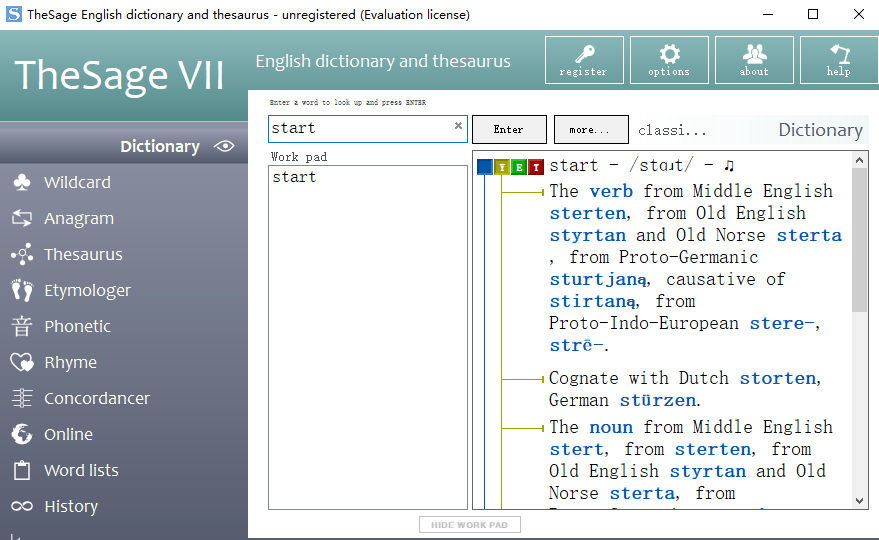The image size is (879, 540).
Task: Click the Word lists clipboard icon
Action: click(x=22, y=470)
